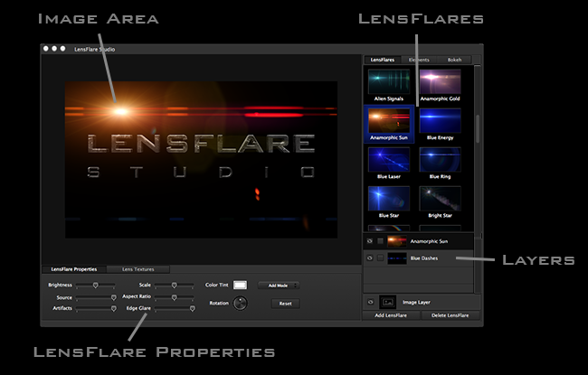Choose the Blue Laser flare preset
The height and width of the screenshot is (375, 588).
coord(389,160)
